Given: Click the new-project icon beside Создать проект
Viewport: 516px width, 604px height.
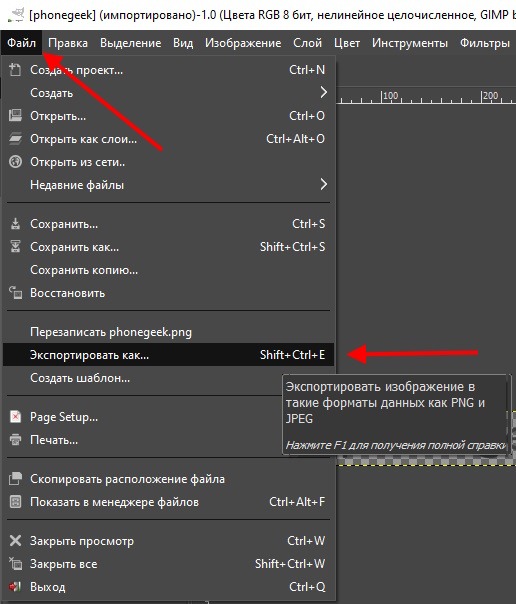Looking at the screenshot, I should point(15,70).
